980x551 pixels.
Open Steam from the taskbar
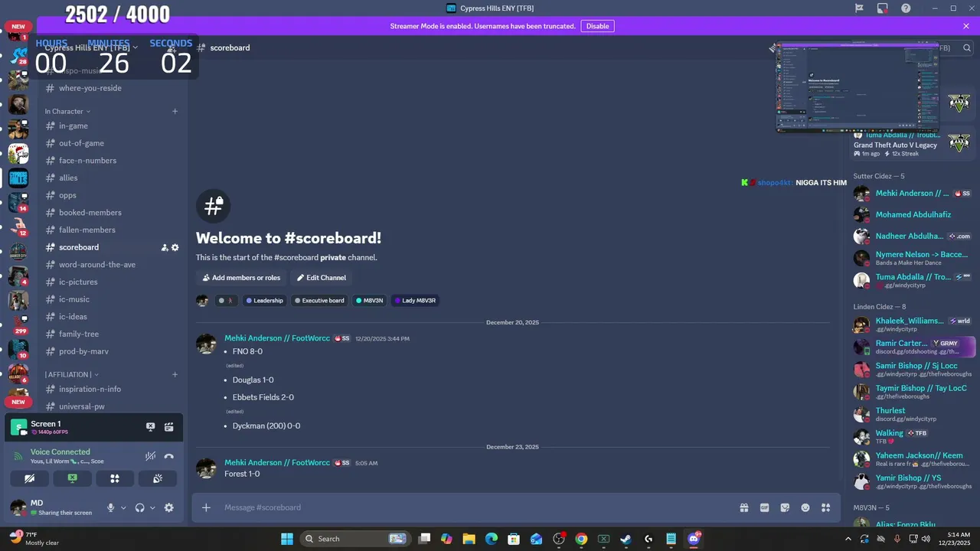(626, 539)
